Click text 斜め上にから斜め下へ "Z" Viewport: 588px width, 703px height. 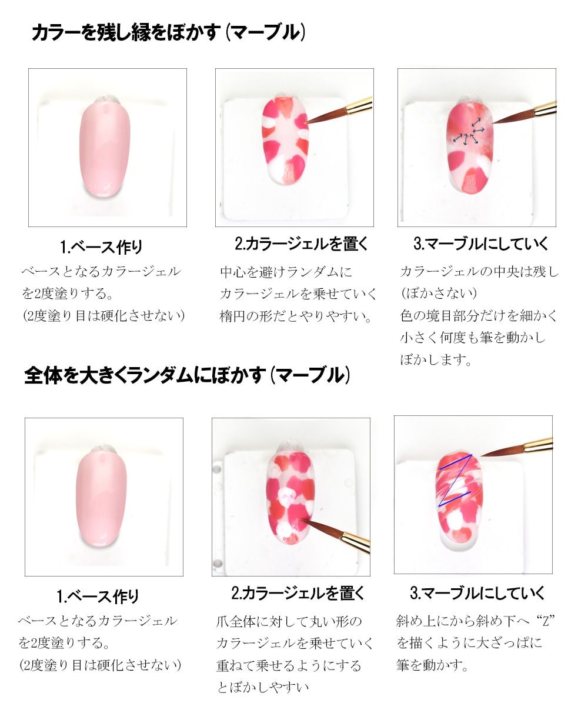coord(476,621)
